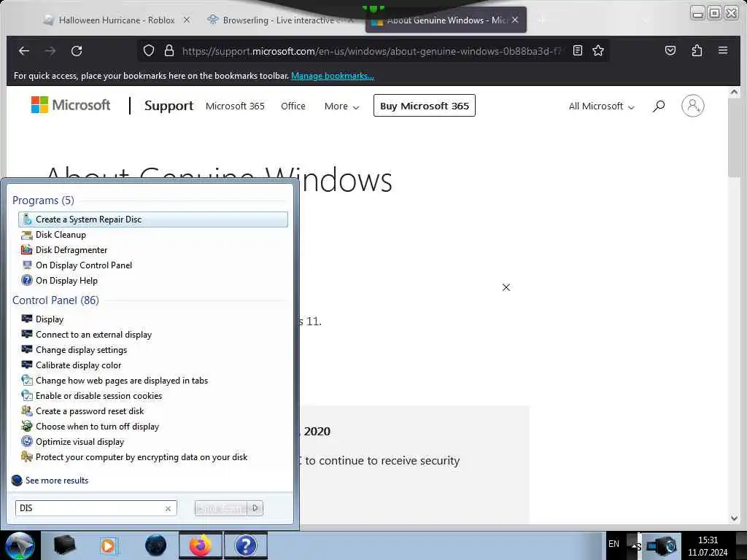Click See more results
The width and height of the screenshot is (747, 560).
57,481
